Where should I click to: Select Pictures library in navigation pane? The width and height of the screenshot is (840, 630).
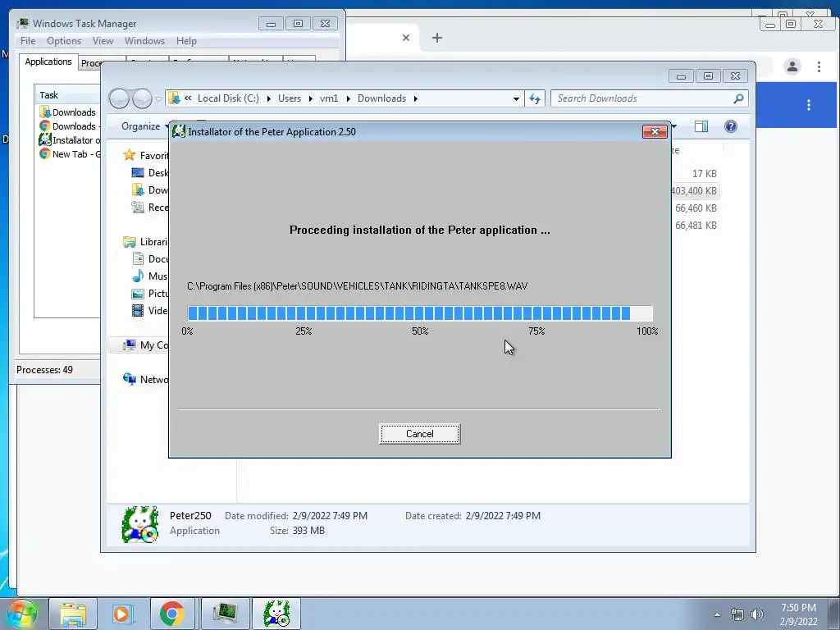(x=150, y=293)
